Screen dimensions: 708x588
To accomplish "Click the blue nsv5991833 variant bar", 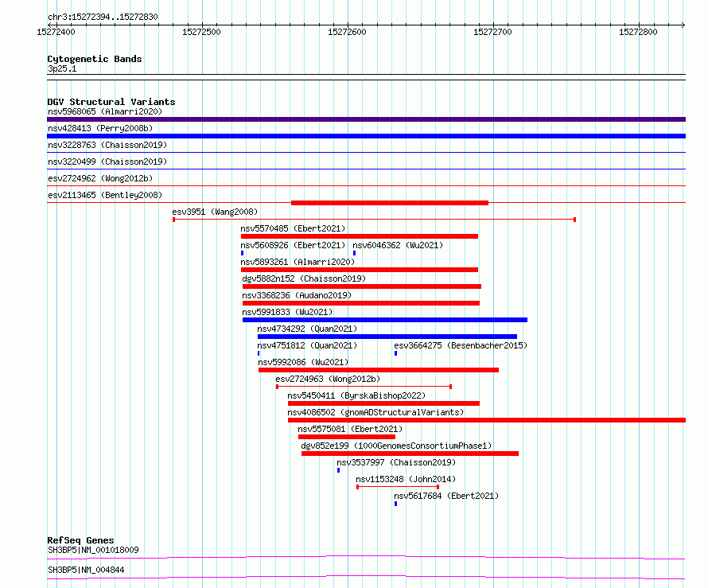I will tap(385, 320).
